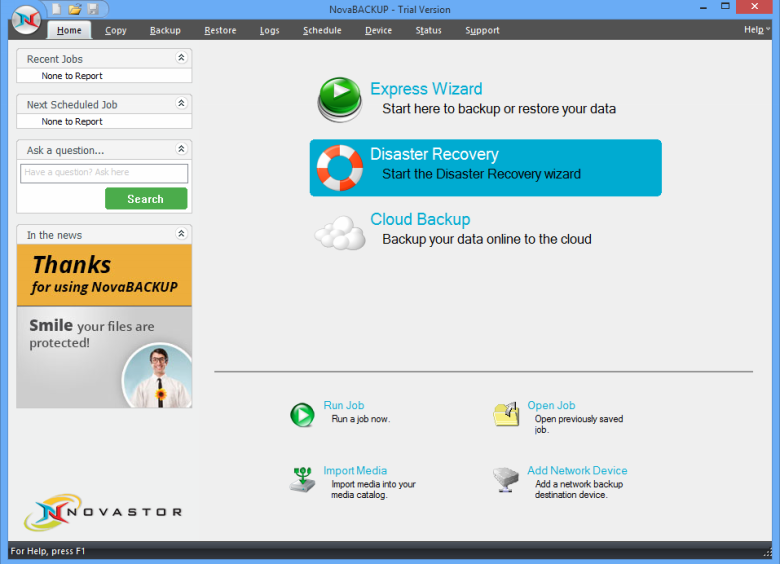Click the Add Network Device icon
Viewport: 780px width, 564px height.
click(506, 479)
